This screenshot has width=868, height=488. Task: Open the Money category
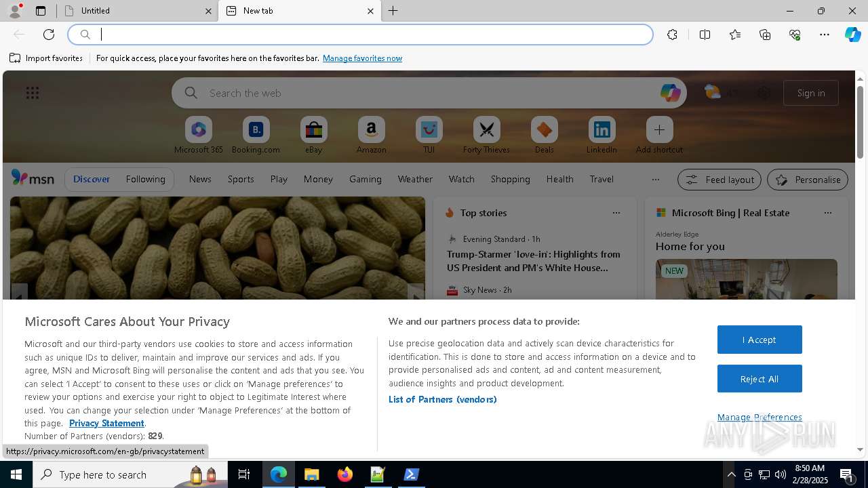click(318, 179)
